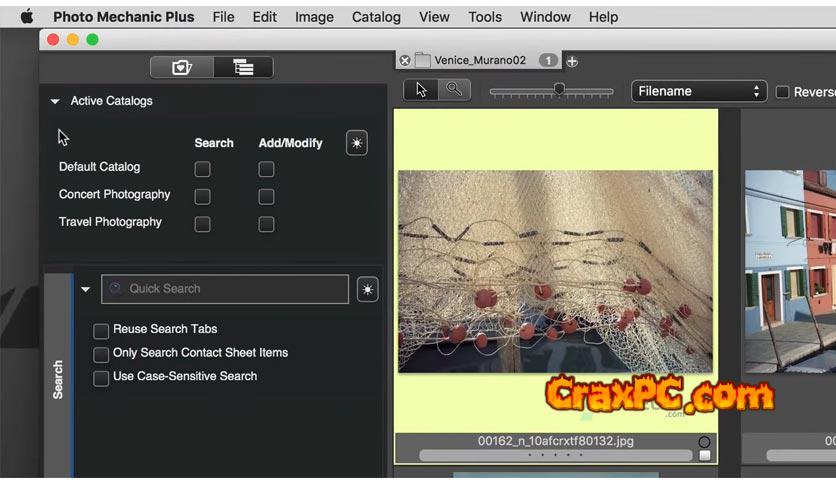
Task: Open the Edit menu
Action: 264,17
